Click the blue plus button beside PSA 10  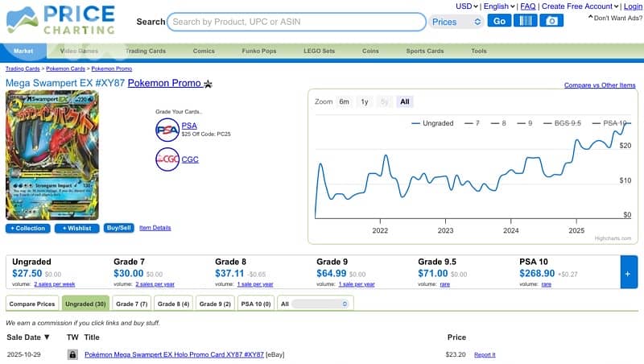tap(628, 274)
